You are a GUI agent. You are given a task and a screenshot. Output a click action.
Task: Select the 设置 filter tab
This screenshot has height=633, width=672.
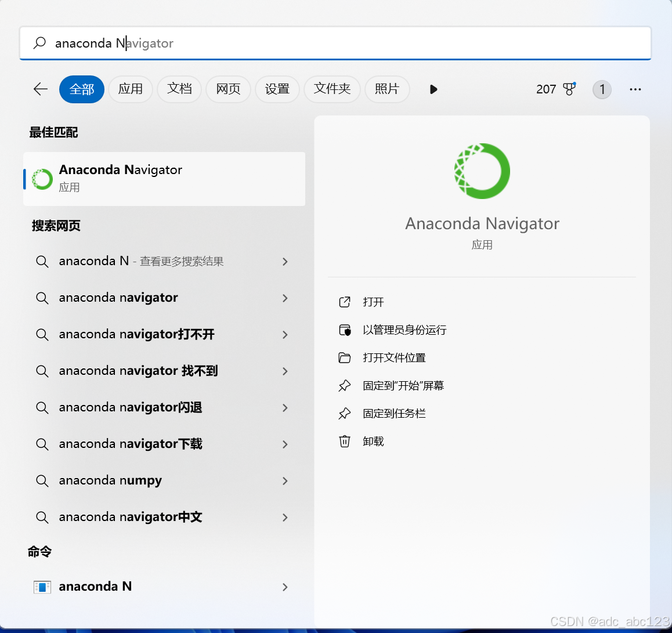pos(277,89)
